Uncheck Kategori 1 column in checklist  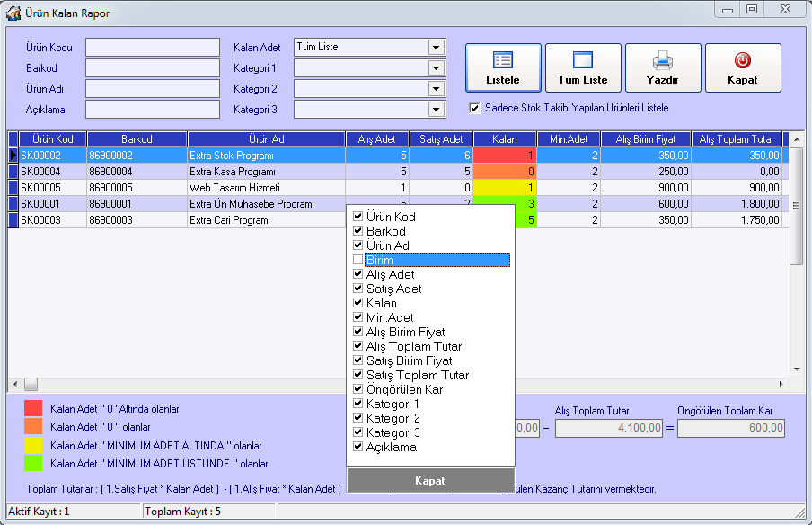coord(357,404)
